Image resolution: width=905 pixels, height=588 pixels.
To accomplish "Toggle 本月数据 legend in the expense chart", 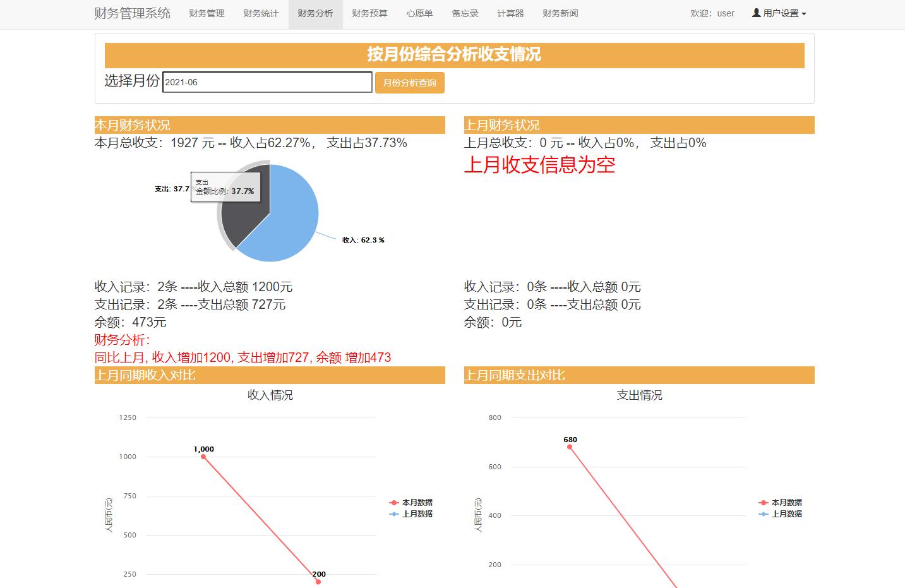I will click(787, 502).
